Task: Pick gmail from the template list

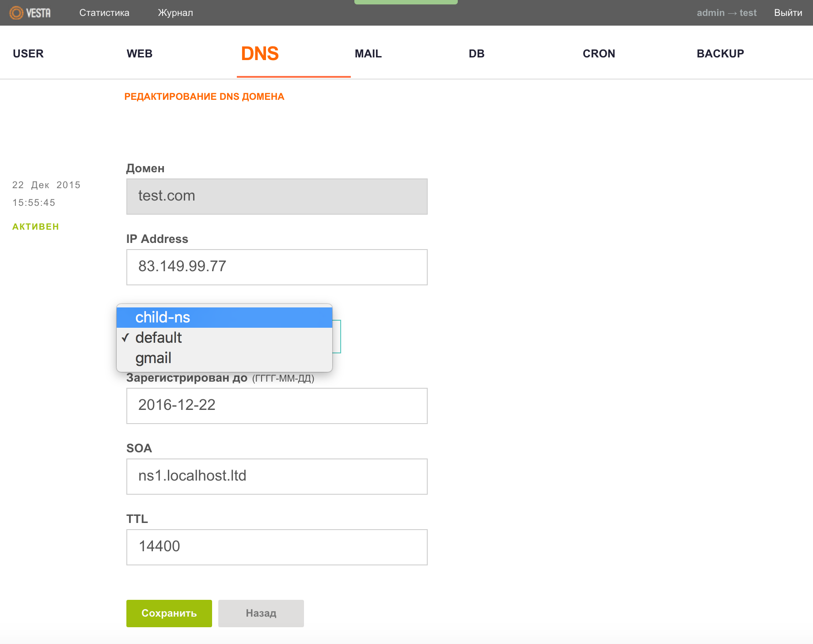Action: (224, 358)
